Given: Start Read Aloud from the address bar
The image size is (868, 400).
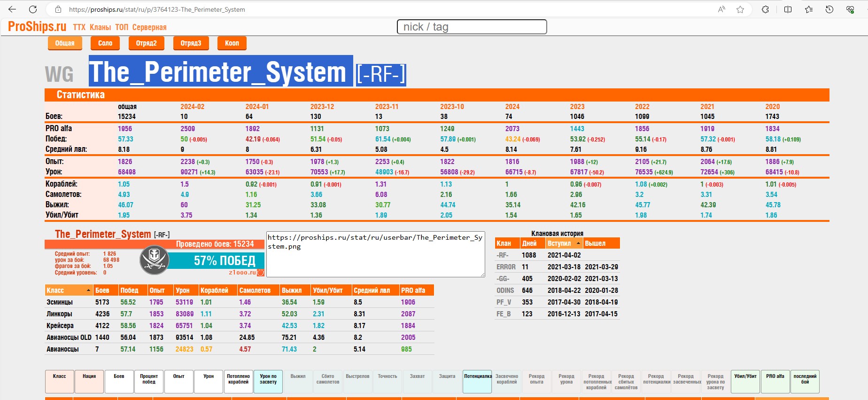Looking at the screenshot, I should pyautogui.click(x=721, y=9).
